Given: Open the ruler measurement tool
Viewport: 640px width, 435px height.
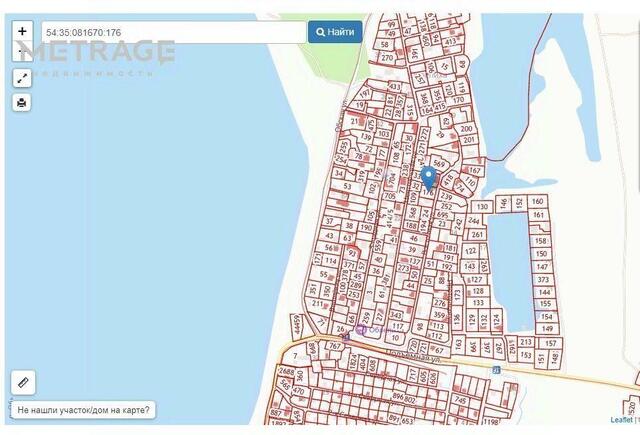Looking at the screenshot, I should click(x=23, y=383).
